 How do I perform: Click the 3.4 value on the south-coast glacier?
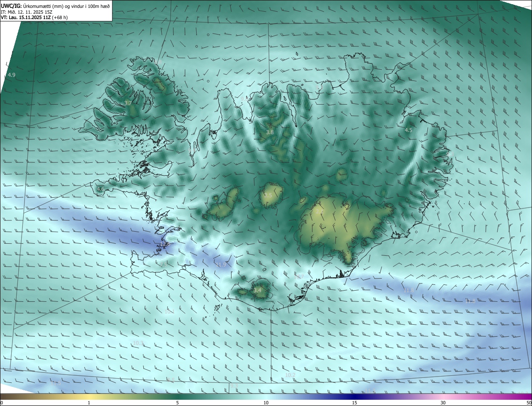(257, 290)
